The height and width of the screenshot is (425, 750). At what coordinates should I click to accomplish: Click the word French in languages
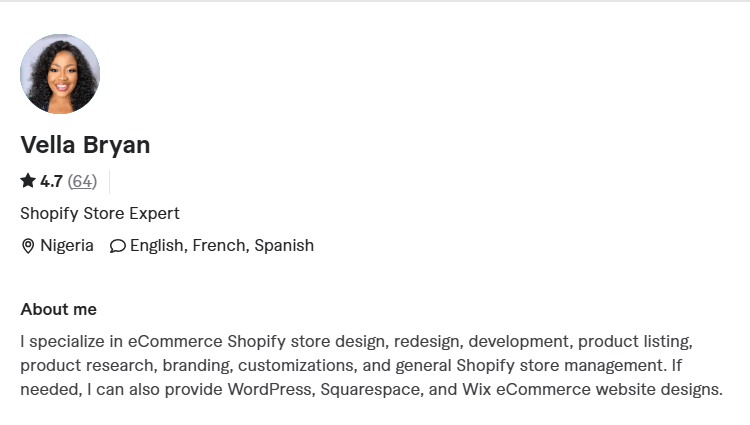click(x=218, y=245)
